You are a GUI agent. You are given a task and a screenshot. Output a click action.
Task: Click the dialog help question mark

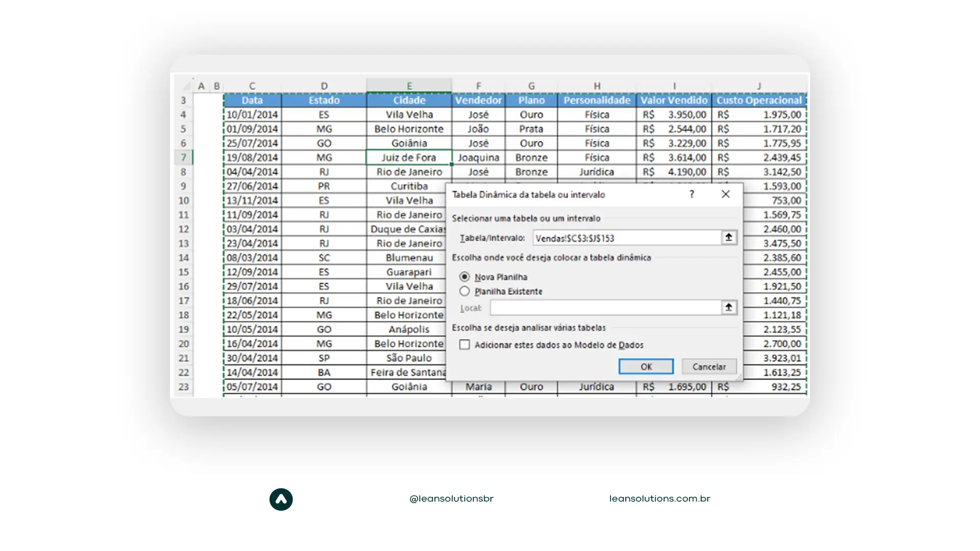pyautogui.click(x=692, y=194)
